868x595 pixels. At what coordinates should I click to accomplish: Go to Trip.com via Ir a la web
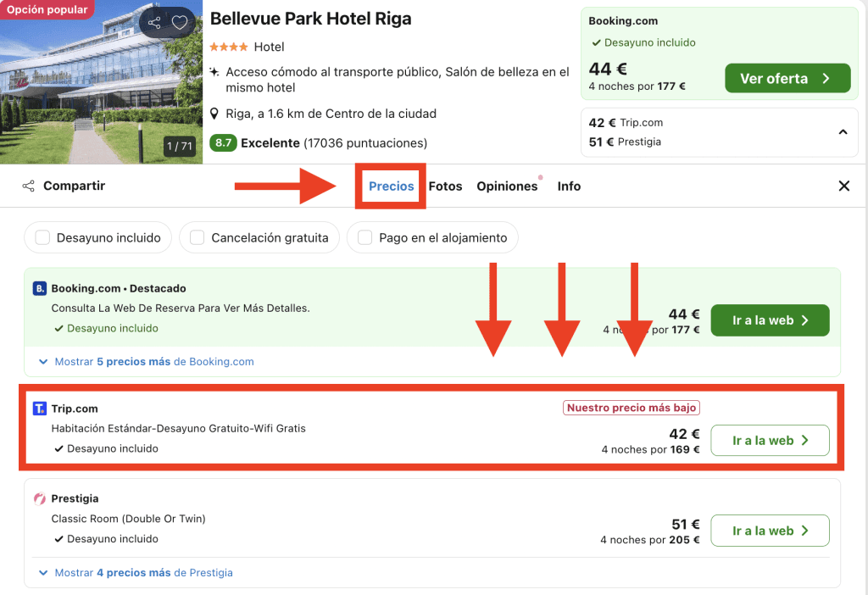point(769,441)
